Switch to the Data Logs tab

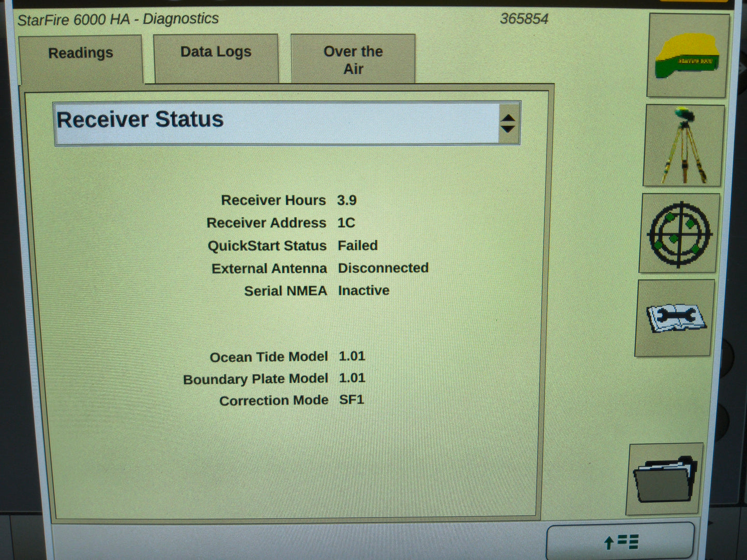click(x=216, y=57)
